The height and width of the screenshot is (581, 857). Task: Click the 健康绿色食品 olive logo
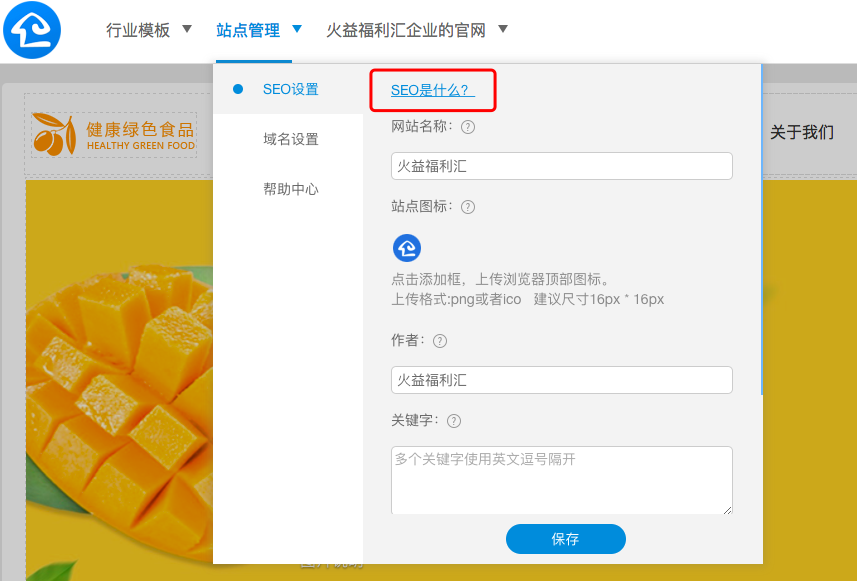[x=114, y=134]
